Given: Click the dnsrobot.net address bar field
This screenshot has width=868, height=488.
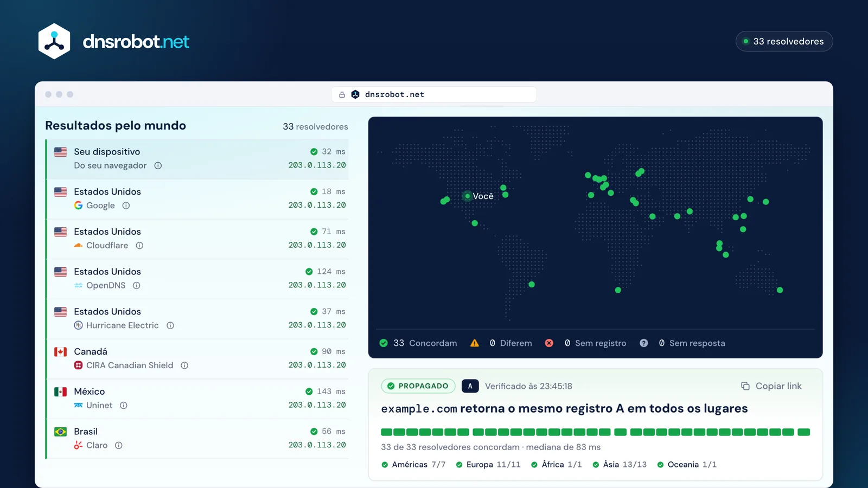Looking at the screenshot, I should (434, 94).
